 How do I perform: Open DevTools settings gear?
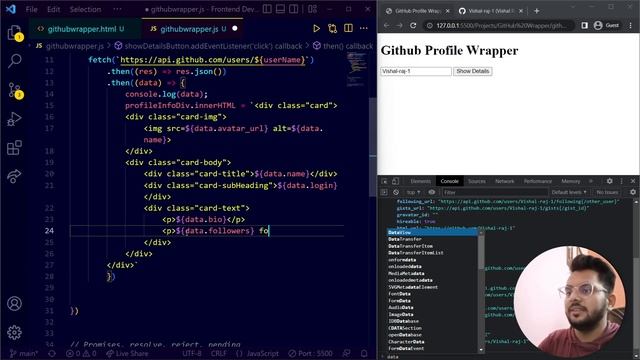click(609, 181)
